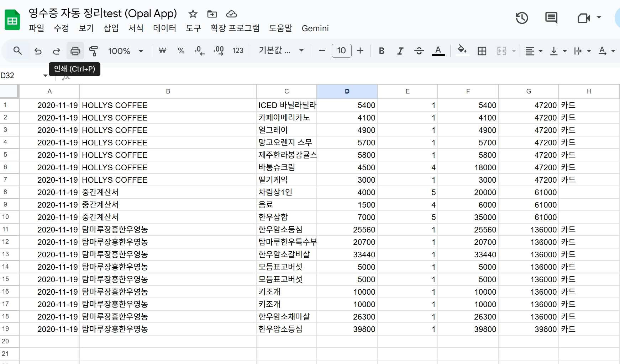
Task: Decrease font size with minus button
Action: coord(322,51)
